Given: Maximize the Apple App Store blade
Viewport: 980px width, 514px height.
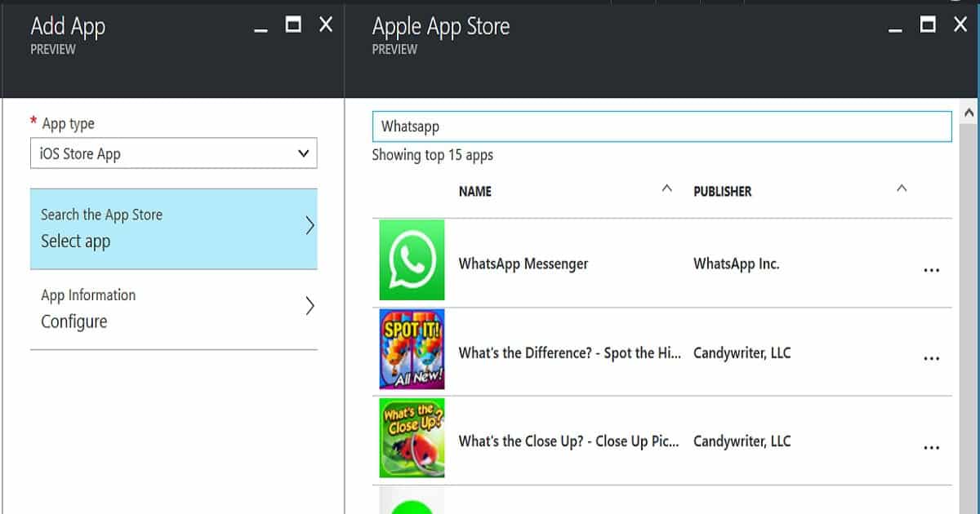Looking at the screenshot, I should coord(928,24).
